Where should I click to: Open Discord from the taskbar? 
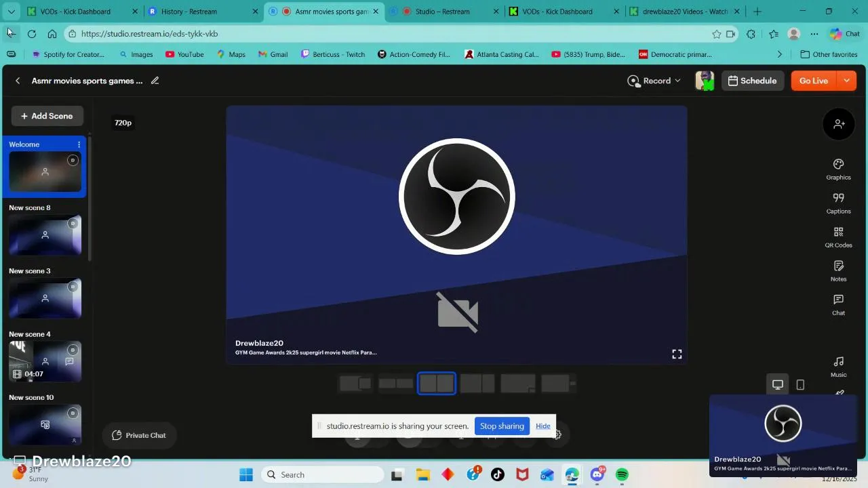tap(597, 474)
